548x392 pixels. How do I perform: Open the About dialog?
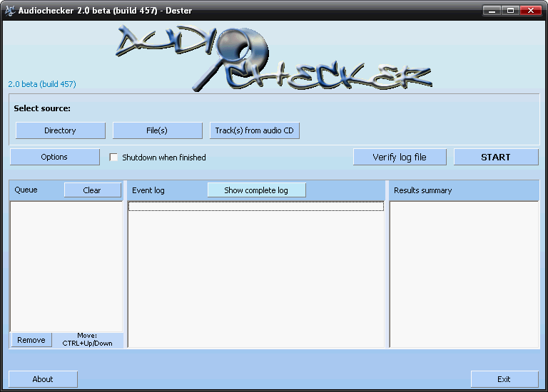pos(43,379)
